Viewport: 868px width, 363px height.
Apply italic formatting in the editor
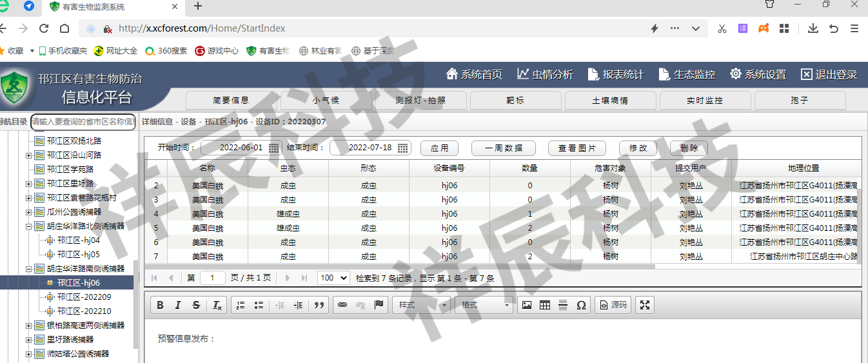179,306
